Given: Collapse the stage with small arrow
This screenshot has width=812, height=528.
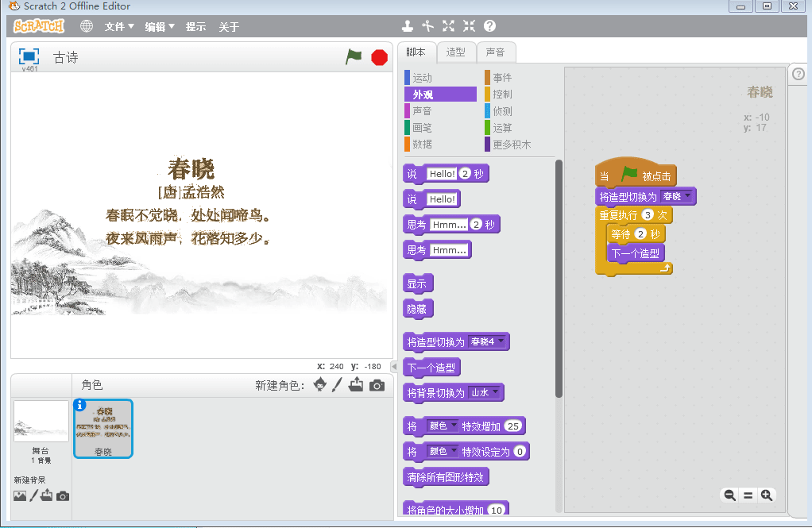Looking at the screenshot, I should (394, 367).
